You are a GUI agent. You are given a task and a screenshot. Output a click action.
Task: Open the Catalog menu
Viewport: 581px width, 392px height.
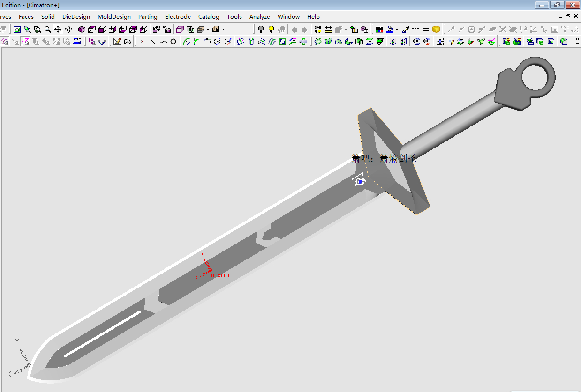(209, 16)
